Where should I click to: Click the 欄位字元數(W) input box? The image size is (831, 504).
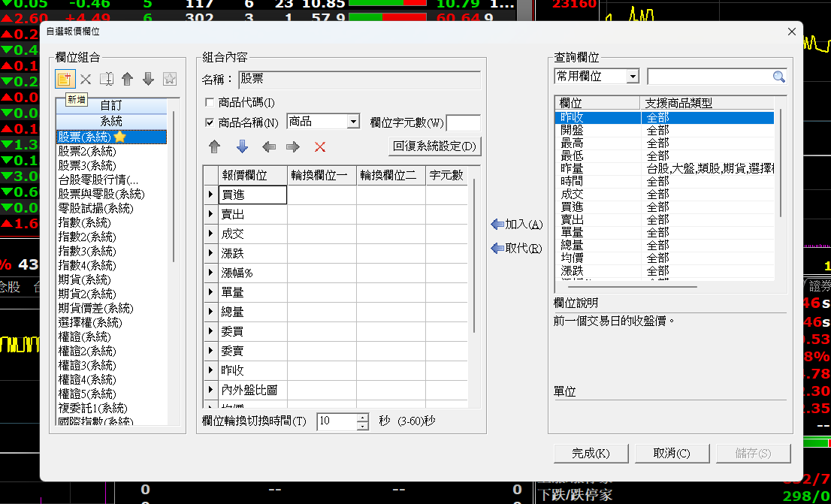click(463, 122)
